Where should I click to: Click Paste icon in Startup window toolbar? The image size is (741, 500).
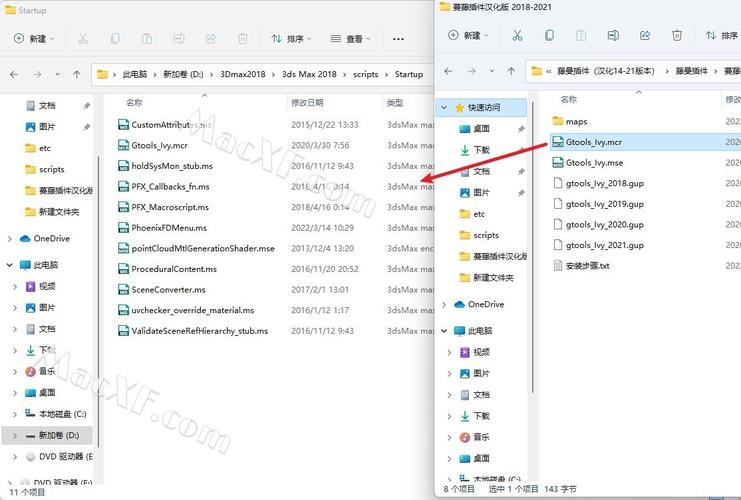tap(147, 39)
